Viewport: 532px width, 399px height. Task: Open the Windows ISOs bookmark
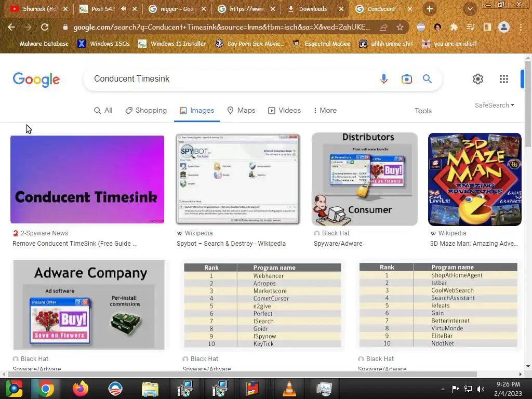[x=103, y=44]
